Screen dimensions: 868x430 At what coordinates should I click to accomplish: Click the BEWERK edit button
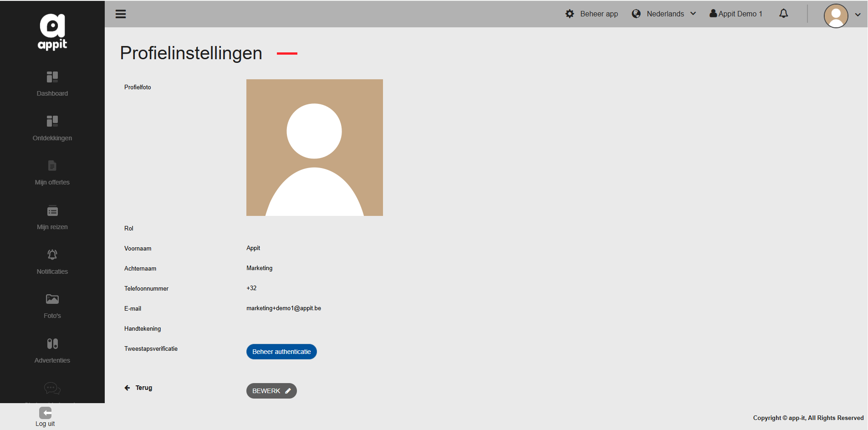click(x=271, y=391)
